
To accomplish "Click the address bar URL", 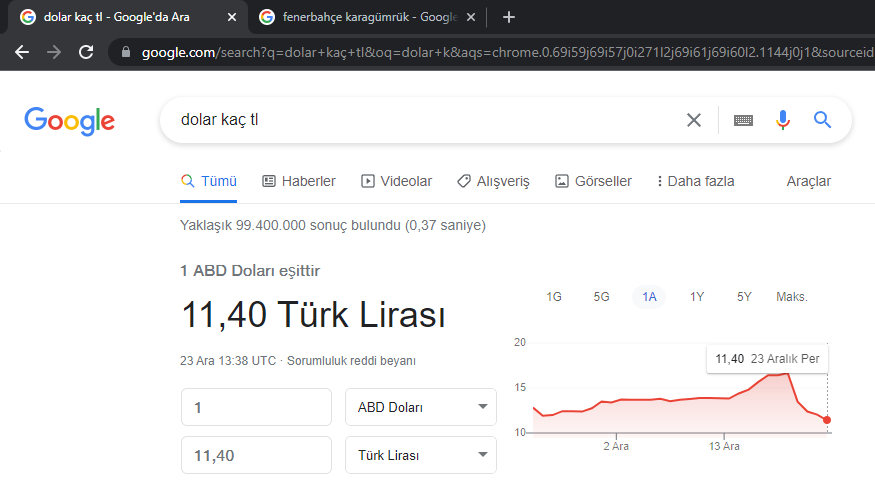I will point(507,52).
